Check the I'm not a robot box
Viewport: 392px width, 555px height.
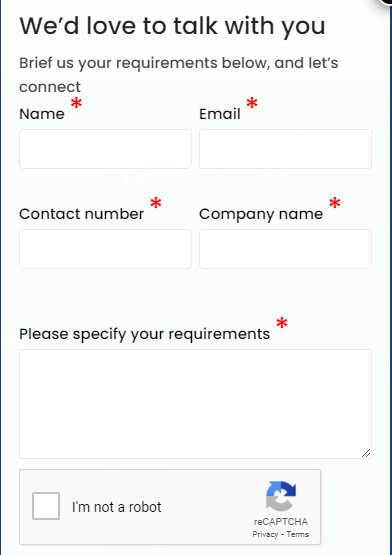click(46, 506)
